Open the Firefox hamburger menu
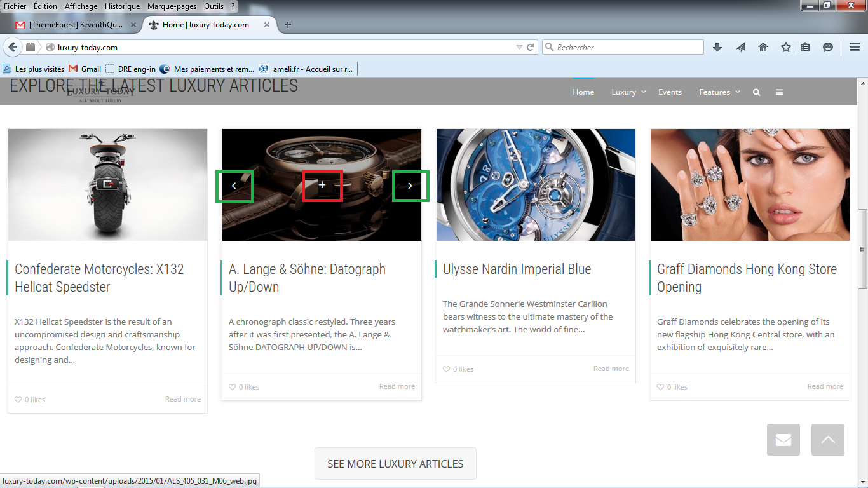Viewport: 868px width, 488px height. click(855, 47)
